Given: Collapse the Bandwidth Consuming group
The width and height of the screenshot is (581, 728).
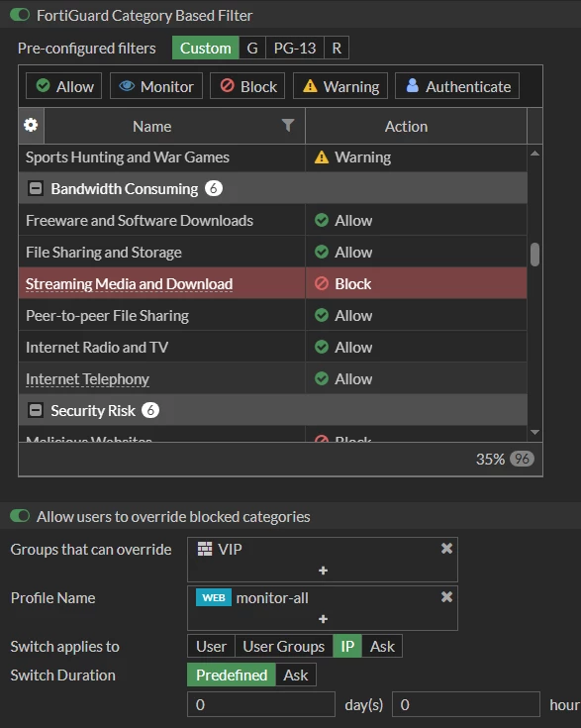Looking at the screenshot, I should (36, 188).
